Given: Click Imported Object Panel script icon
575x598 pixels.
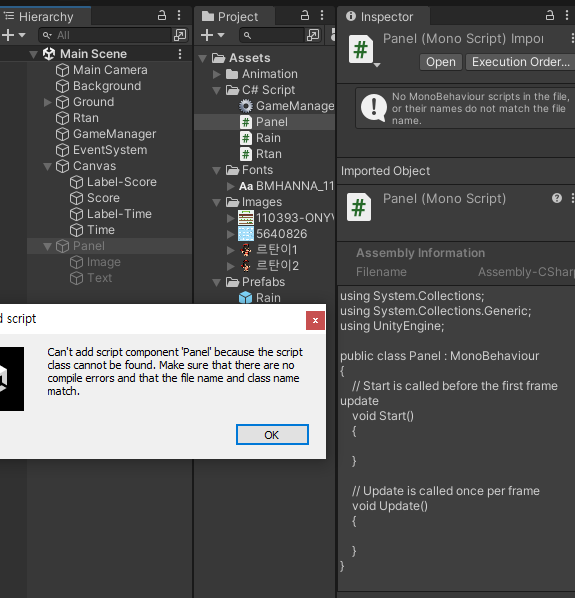Looking at the screenshot, I should [359, 207].
